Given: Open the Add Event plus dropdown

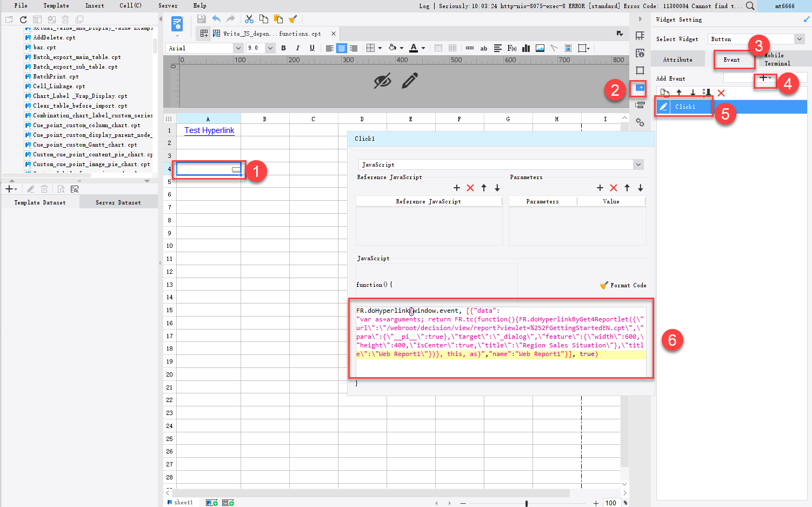Looking at the screenshot, I should click(x=766, y=78).
